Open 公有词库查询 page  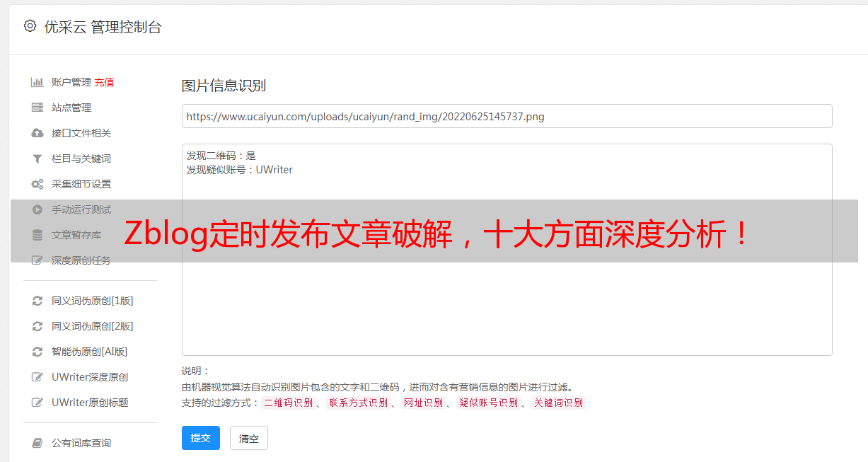[81, 443]
